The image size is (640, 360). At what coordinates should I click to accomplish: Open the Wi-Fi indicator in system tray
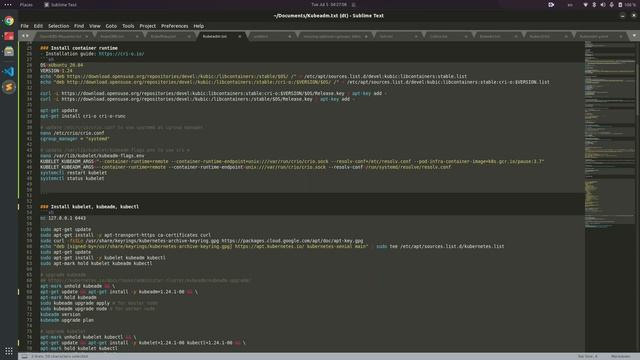pos(586,4)
